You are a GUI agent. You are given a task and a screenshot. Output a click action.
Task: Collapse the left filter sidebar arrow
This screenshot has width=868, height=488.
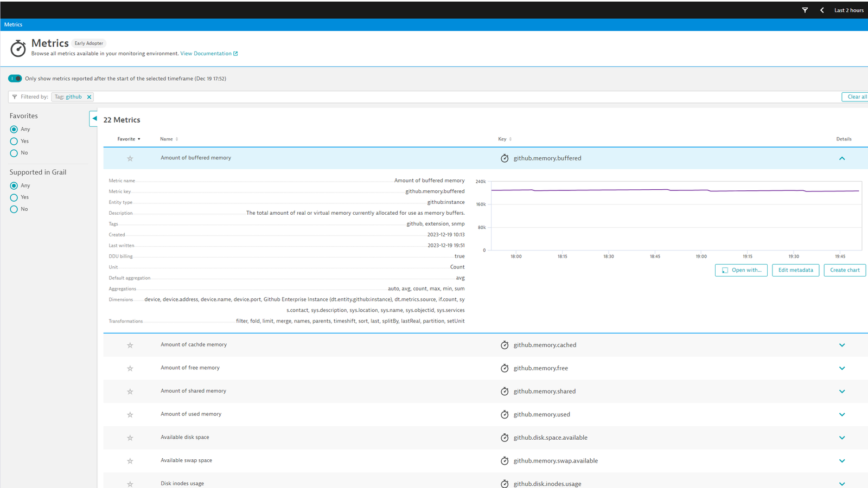[93, 118]
